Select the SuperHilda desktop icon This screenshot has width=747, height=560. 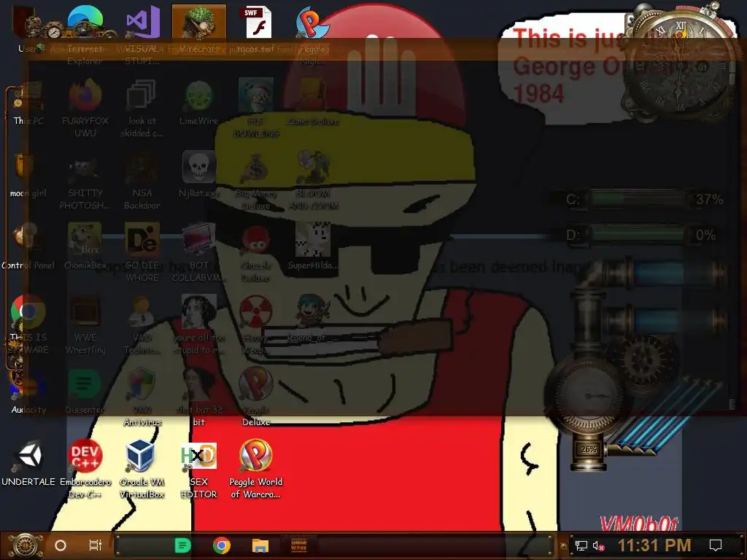tap(313, 246)
